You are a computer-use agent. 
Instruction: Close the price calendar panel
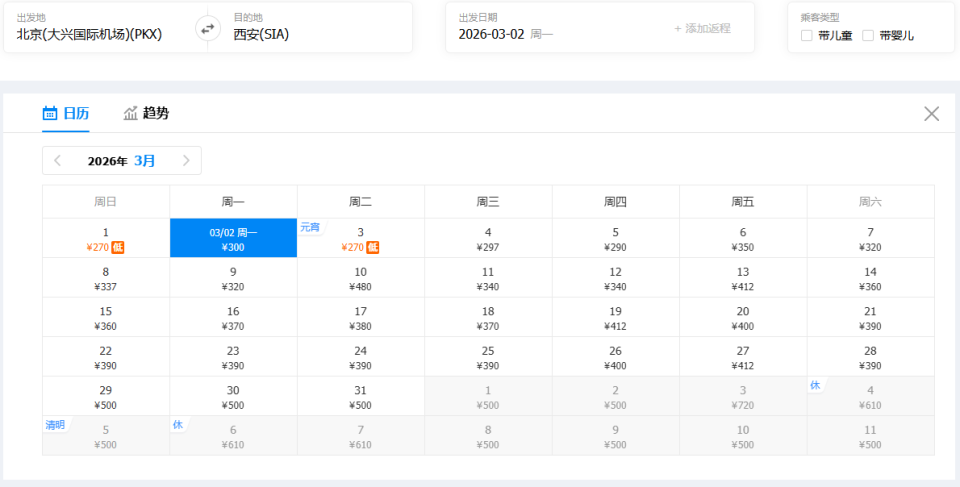tap(931, 114)
